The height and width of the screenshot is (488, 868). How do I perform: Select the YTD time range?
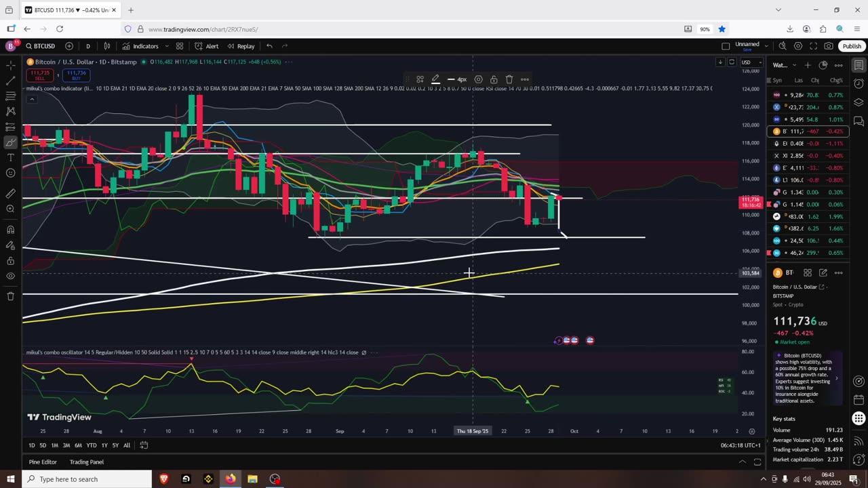pyautogui.click(x=91, y=445)
